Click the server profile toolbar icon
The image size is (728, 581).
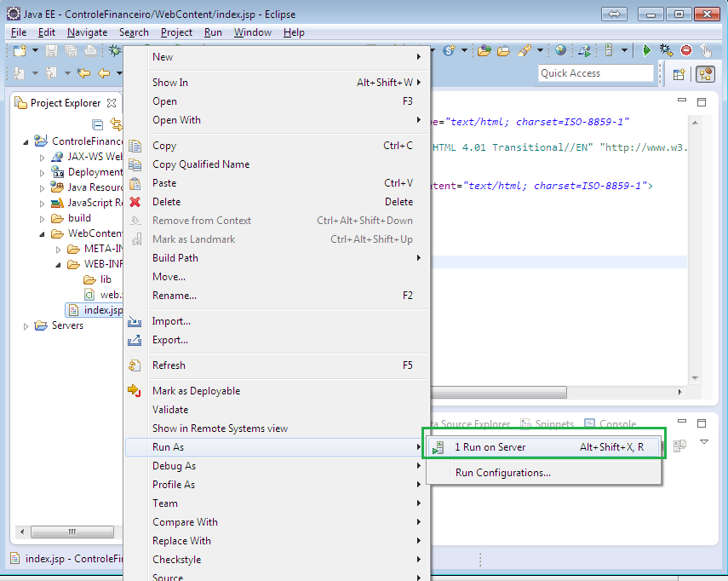pos(609,50)
